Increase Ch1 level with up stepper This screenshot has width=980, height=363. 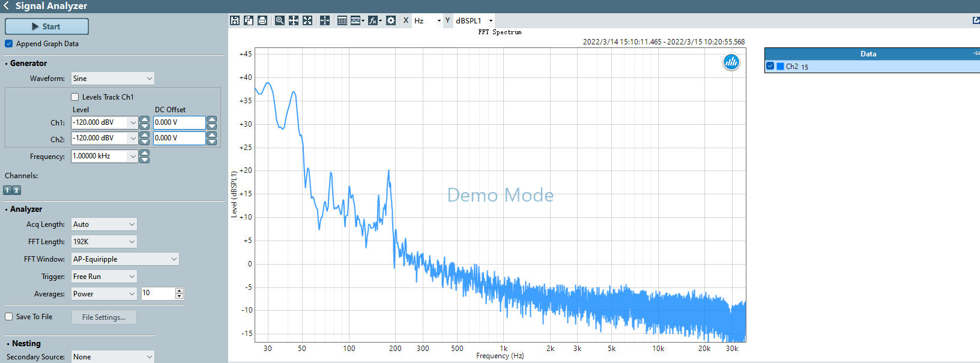tap(144, 119)
